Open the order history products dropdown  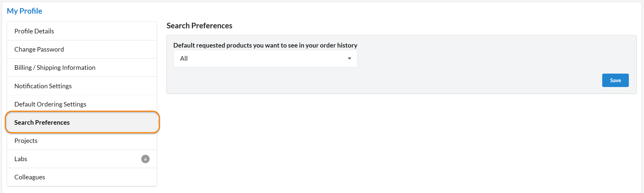click(265, 58)
